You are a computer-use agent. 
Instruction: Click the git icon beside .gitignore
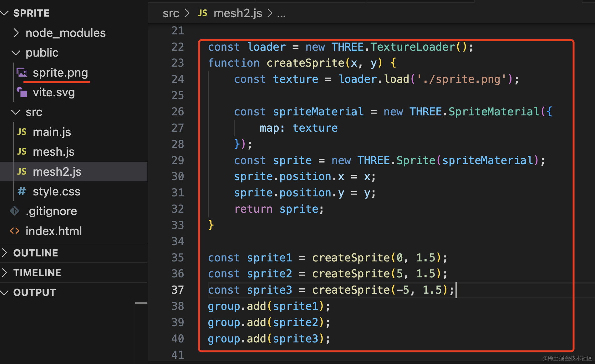pyautogui.click(x=14, y=211)
